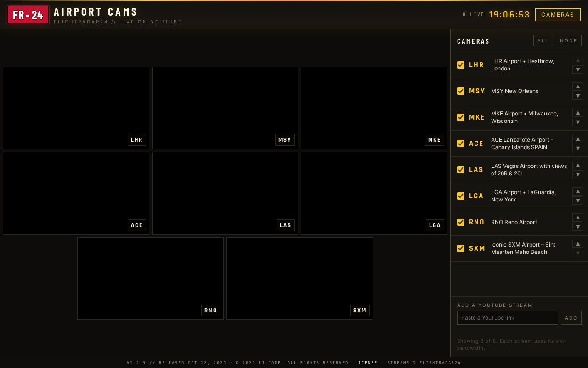Click the 19:06:53 clock display

509,15
